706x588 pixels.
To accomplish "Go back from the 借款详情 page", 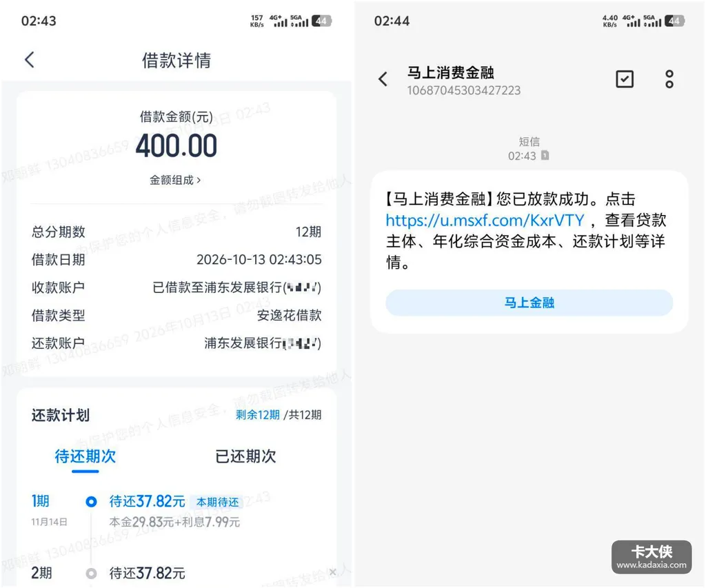I will coord(30,59).
